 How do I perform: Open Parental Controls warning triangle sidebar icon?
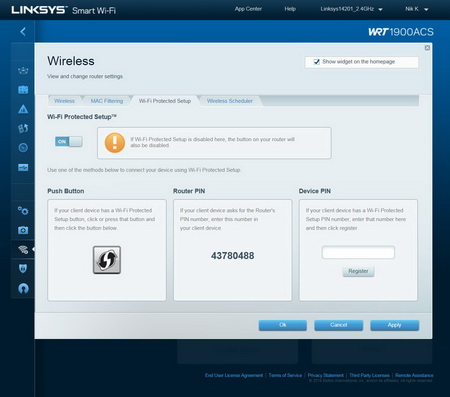(23, 109)
